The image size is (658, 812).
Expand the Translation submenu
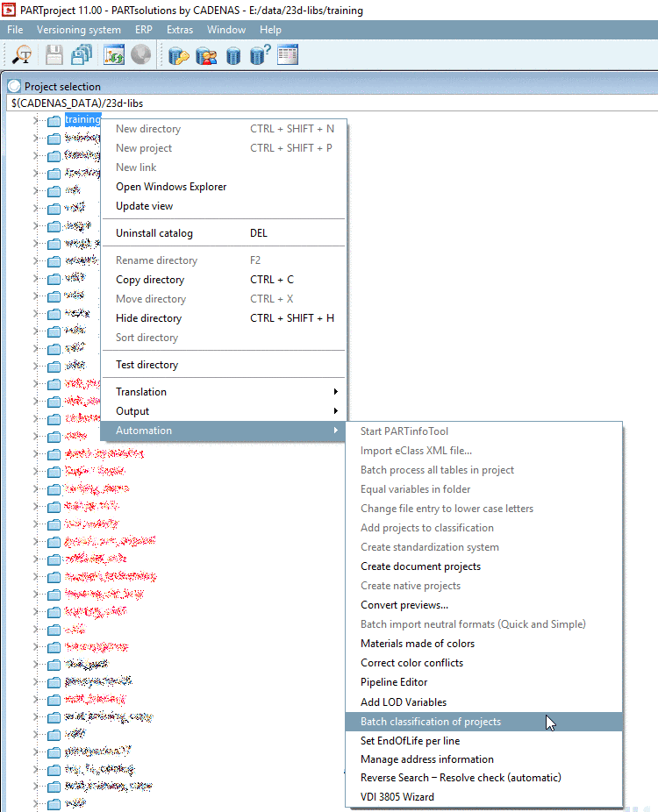click(225, 391)
